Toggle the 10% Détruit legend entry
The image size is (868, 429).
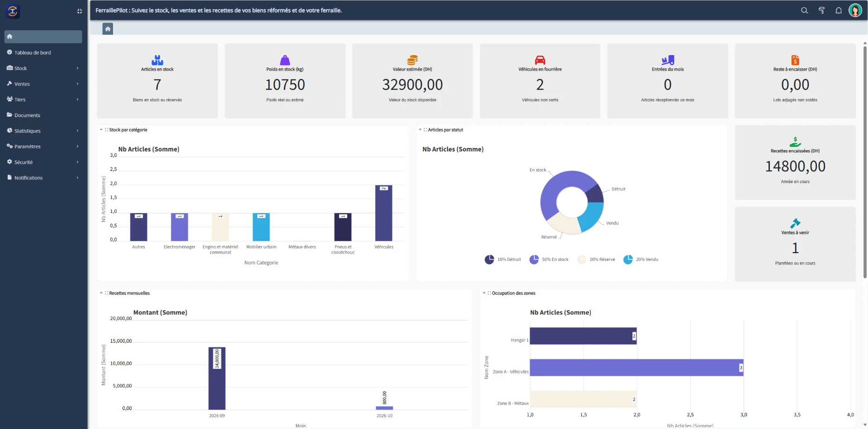click(503, 259)
